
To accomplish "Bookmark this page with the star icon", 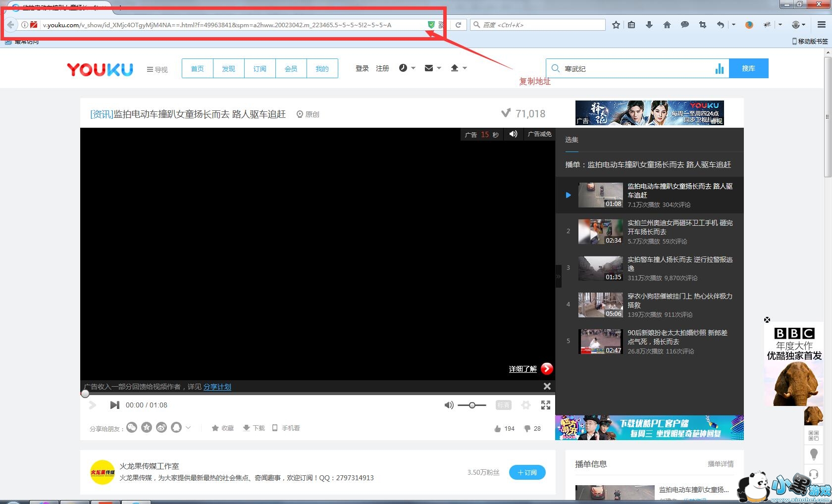I will coord(616,25).
